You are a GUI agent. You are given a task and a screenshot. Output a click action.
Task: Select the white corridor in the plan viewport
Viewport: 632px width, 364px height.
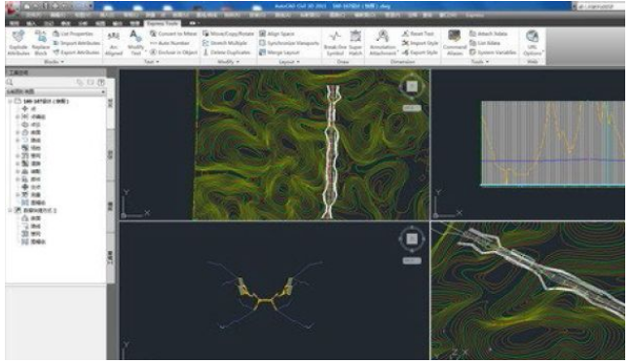coord(331,153)
